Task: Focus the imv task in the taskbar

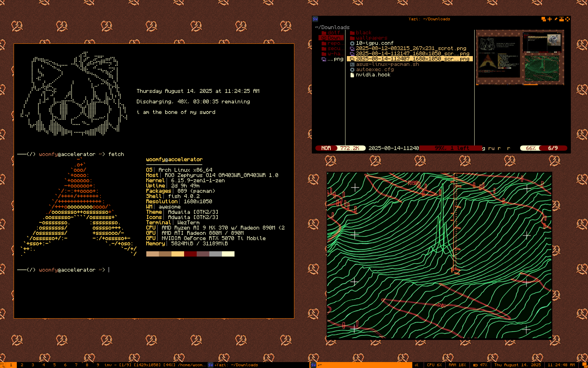Action: 155,365
